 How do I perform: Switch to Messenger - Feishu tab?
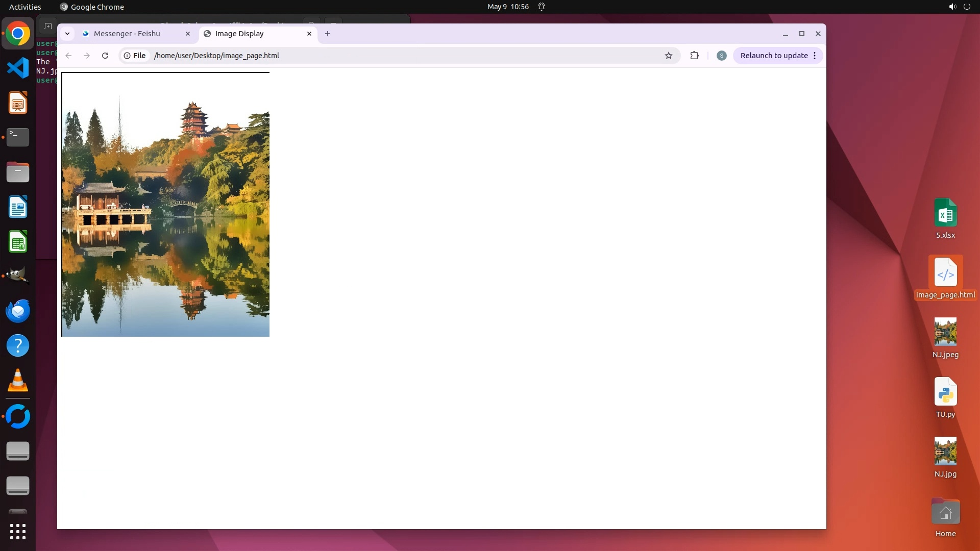tap(128, 34)
